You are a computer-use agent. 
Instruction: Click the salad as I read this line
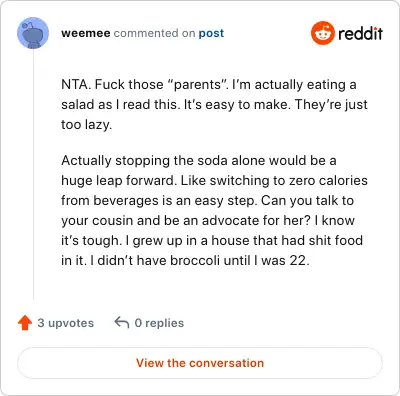click(x=214, y=105)
